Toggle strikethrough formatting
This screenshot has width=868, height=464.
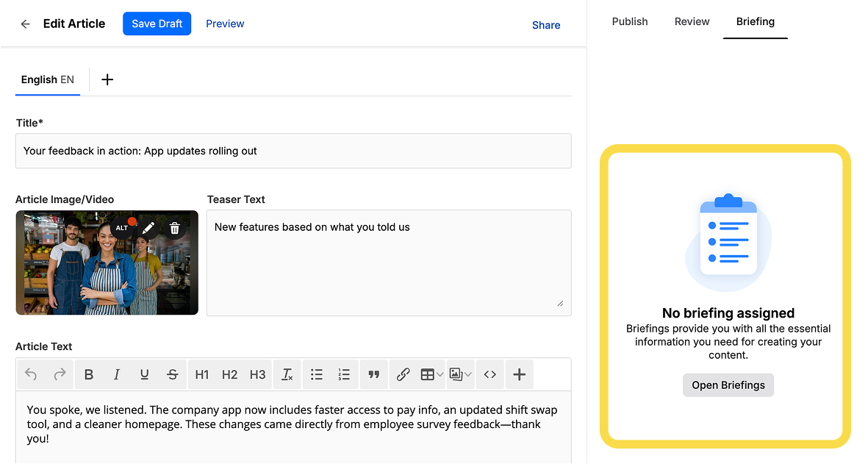tap(173, 375)
